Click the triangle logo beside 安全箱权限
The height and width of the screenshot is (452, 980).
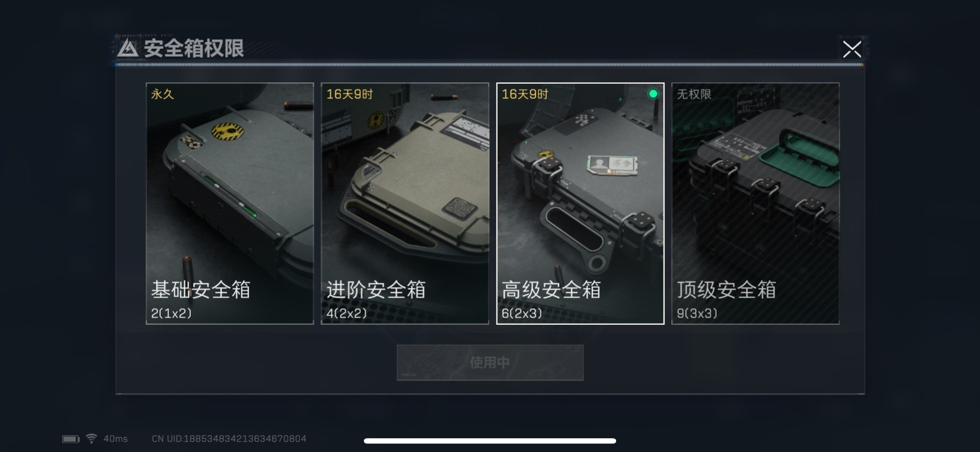[x=128, y=49]
